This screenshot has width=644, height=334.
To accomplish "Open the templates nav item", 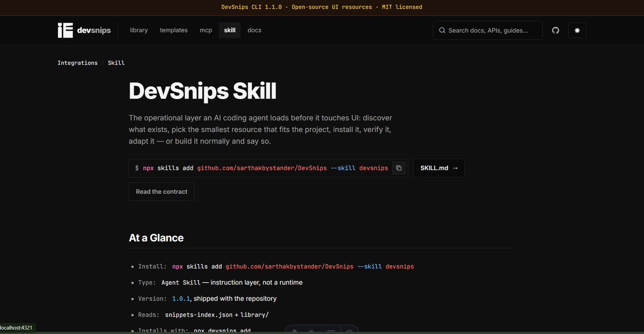I will click(173, 31).
